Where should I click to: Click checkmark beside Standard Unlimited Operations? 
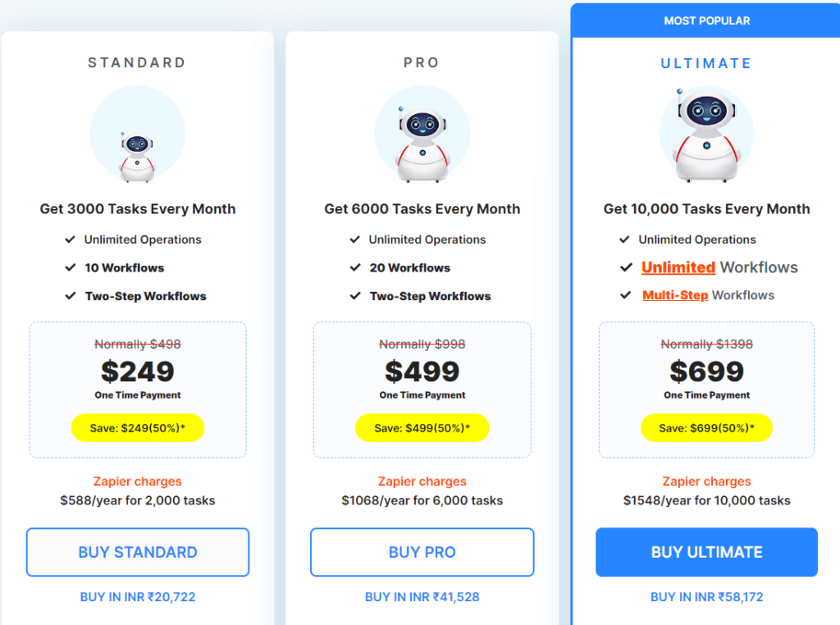coord(71,240)
